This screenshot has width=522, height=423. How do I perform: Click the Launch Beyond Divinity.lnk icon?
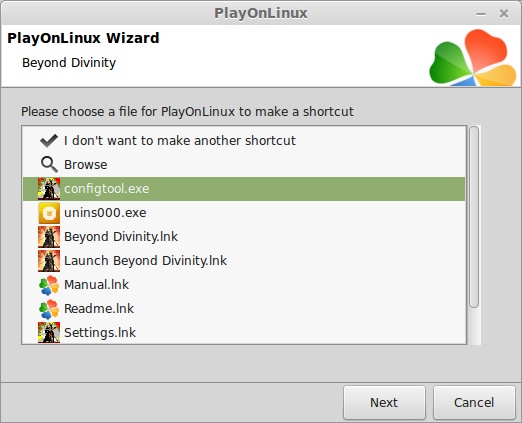[49, 261]
